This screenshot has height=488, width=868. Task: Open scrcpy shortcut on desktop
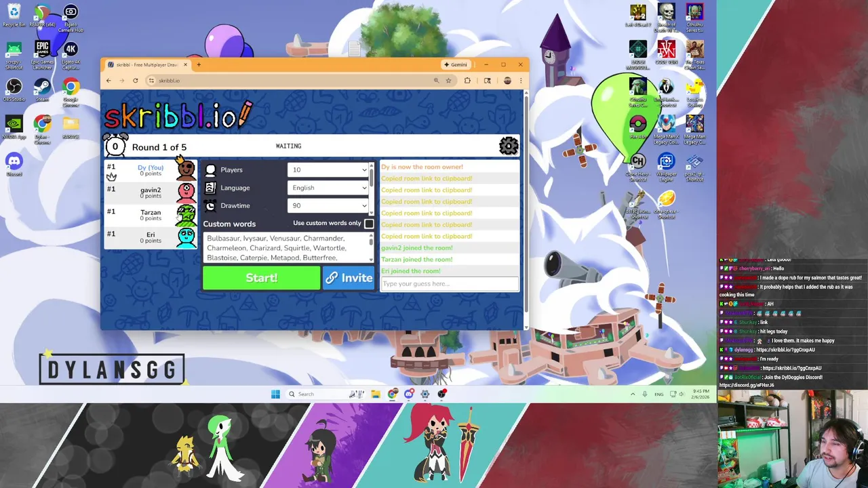point(14,56)
